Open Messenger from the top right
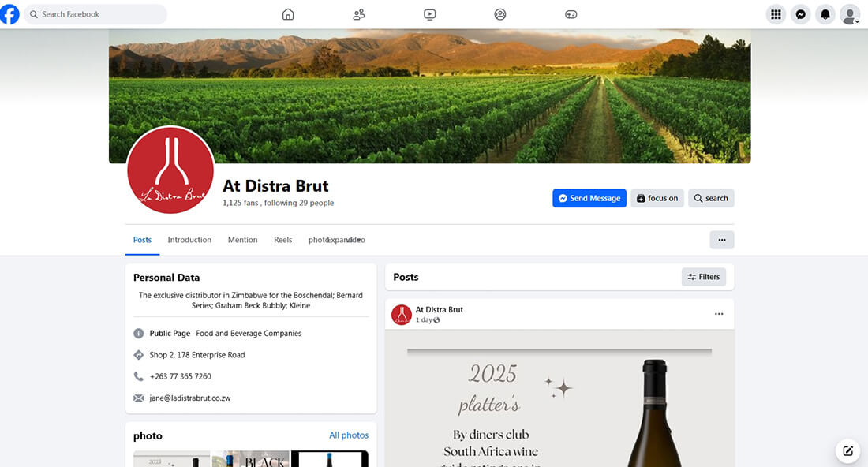The image size is (868, 467). 800,13
